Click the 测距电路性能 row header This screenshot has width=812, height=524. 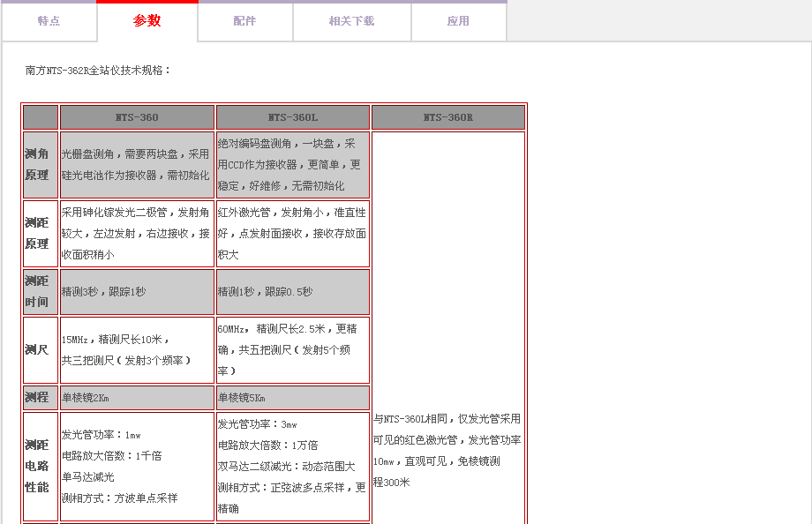pos(37,466)
